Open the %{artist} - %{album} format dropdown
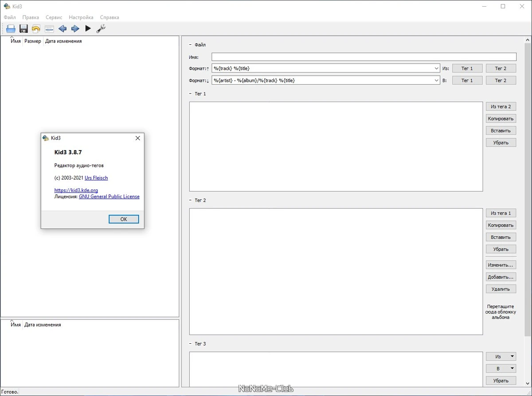 436,80
